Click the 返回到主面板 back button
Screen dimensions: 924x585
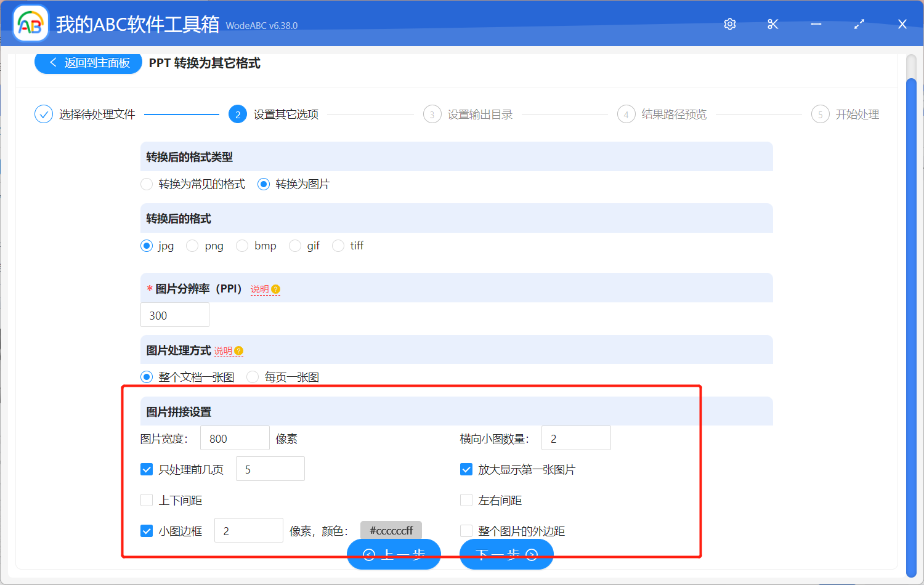pos(87,63)
